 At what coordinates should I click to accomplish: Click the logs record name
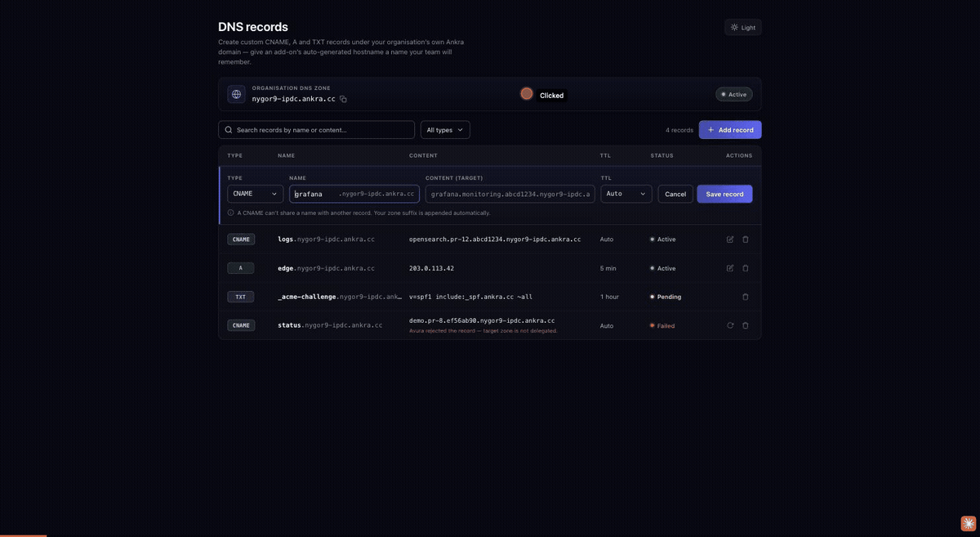[x=326, y=239]
